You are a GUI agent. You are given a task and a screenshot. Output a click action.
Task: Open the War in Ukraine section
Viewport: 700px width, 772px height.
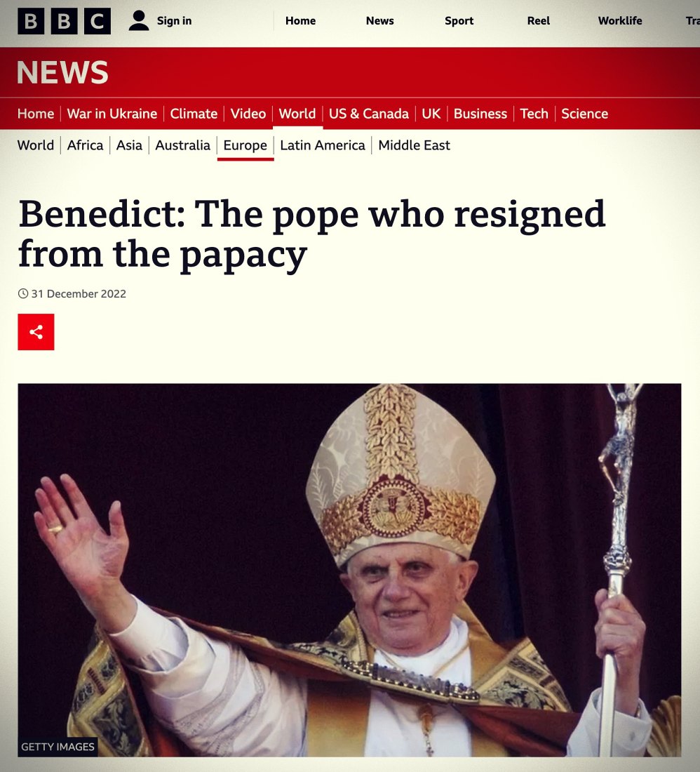point(112,114)
